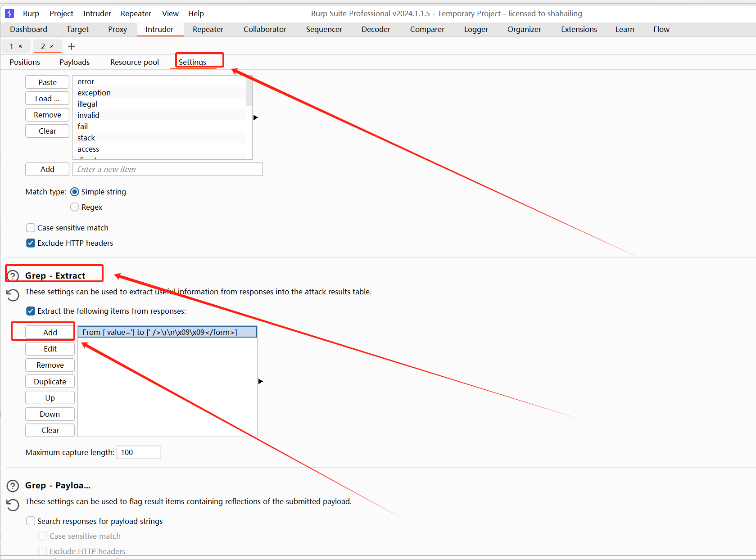This screenshot has height=559, width=756.
Task: Click Paste button for grep match list
Action: [47, 82]
